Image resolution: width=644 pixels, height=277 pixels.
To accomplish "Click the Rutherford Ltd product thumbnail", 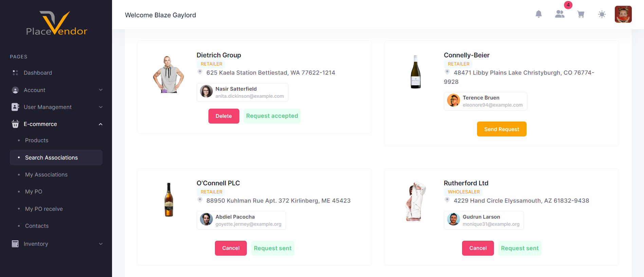I will 416,201.
